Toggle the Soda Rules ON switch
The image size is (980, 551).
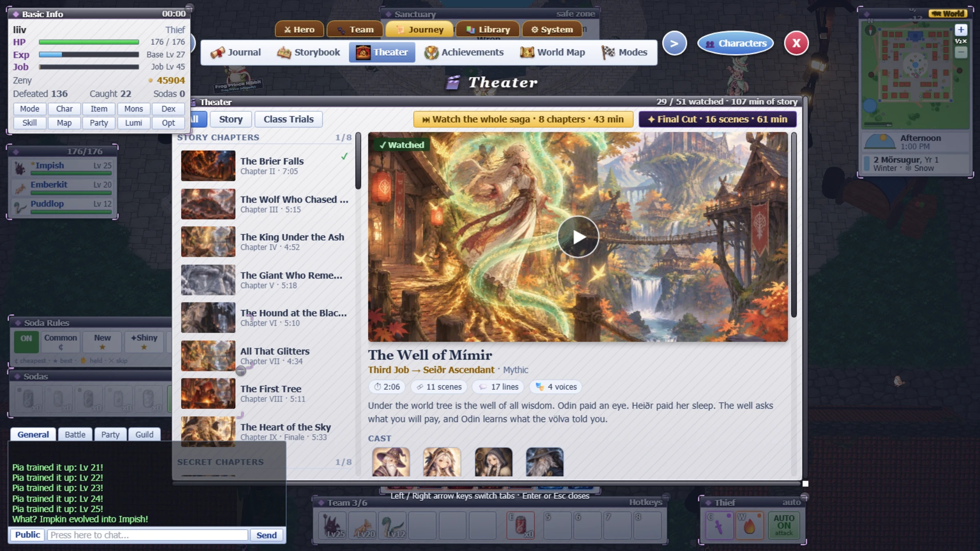click(x=26, y=341)
